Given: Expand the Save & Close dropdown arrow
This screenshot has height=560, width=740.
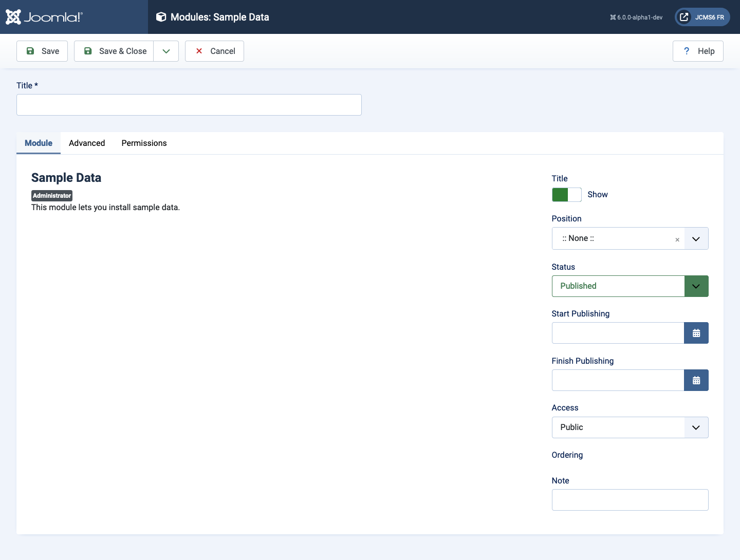Looking at the screenshot, I should pos(166,51).
